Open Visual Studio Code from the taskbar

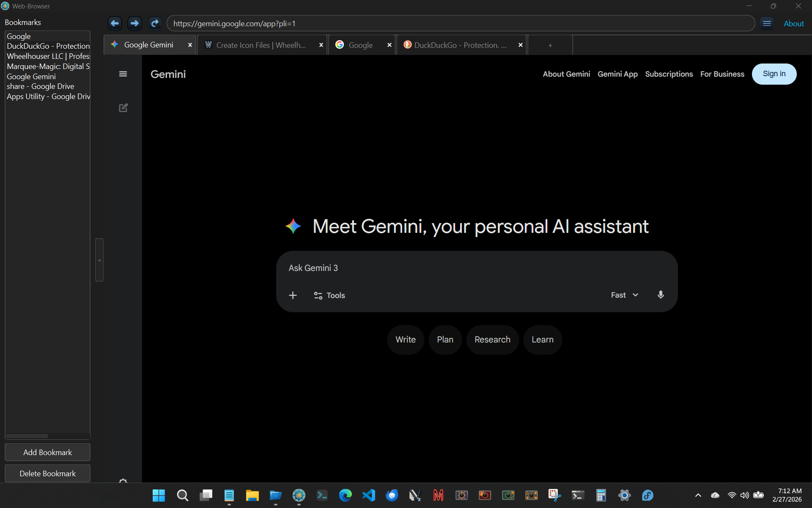point(369,495)
